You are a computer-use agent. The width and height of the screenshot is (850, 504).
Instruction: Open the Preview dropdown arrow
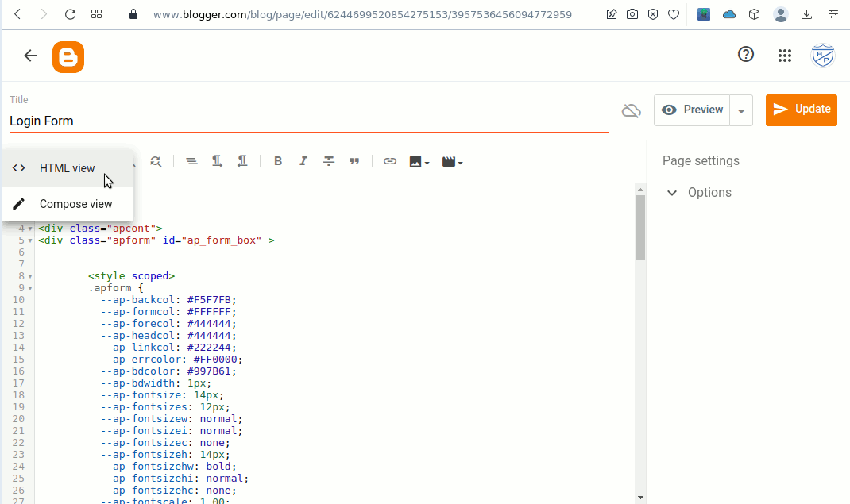(x=741, y=110)
